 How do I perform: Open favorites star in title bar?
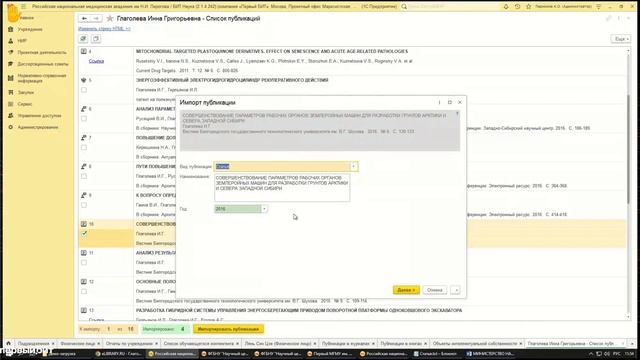pos(529,7)
